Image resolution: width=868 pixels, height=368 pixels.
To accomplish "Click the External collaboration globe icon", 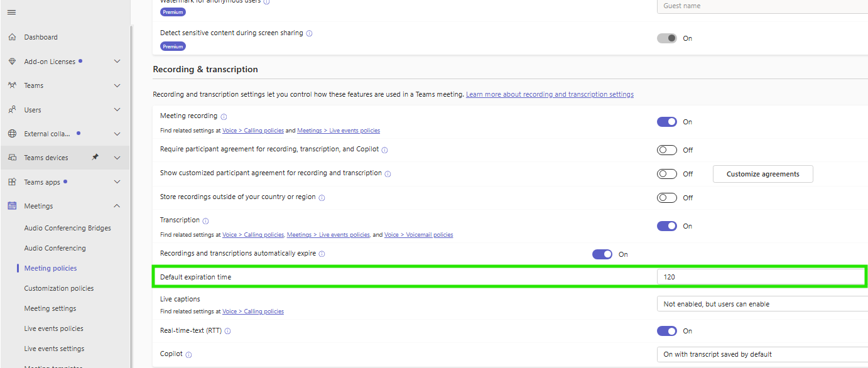I will point(12,134).
